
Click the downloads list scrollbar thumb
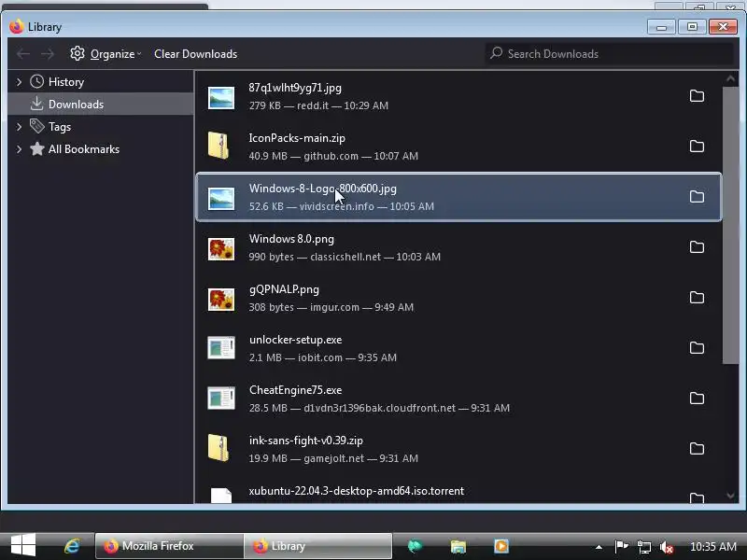730,225
